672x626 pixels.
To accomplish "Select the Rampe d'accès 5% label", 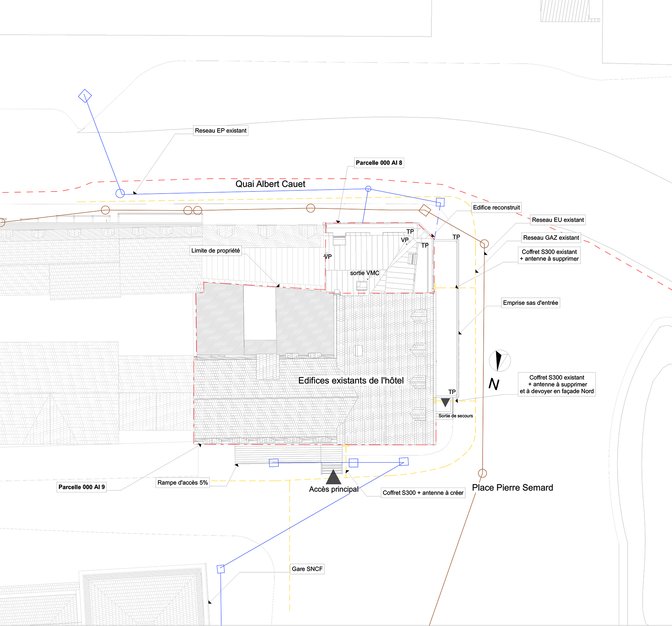I will (x=183, y=483).
